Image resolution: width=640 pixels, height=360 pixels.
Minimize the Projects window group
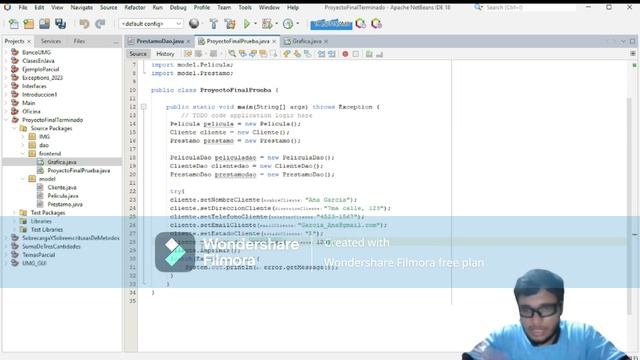coord(116,42)
